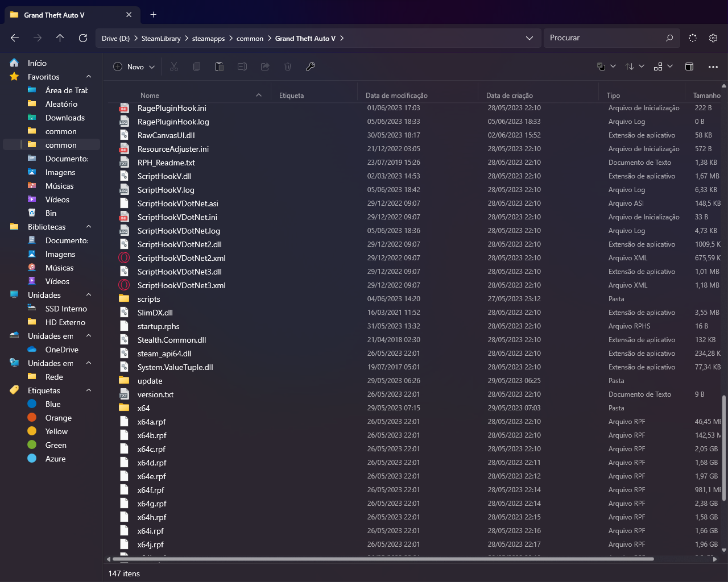The image size is (728, 582).
Task: Go to Drive (D:) breadcrumb
Action: (x=115, y=39)
